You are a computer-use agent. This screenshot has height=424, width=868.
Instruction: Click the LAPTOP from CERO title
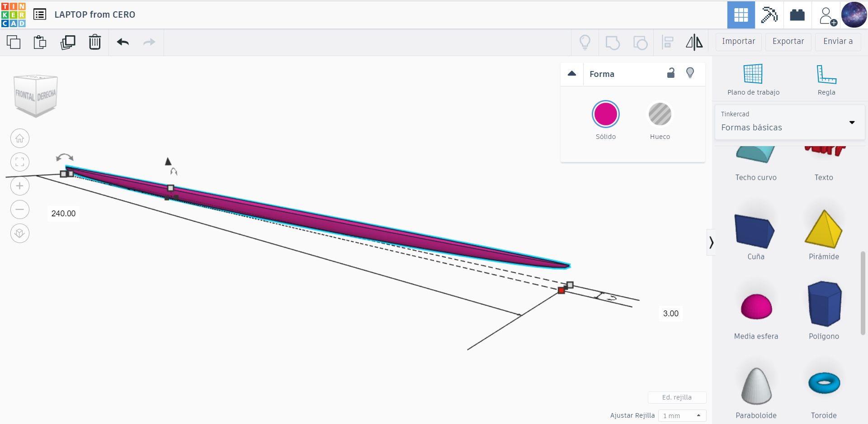point(95,14)
